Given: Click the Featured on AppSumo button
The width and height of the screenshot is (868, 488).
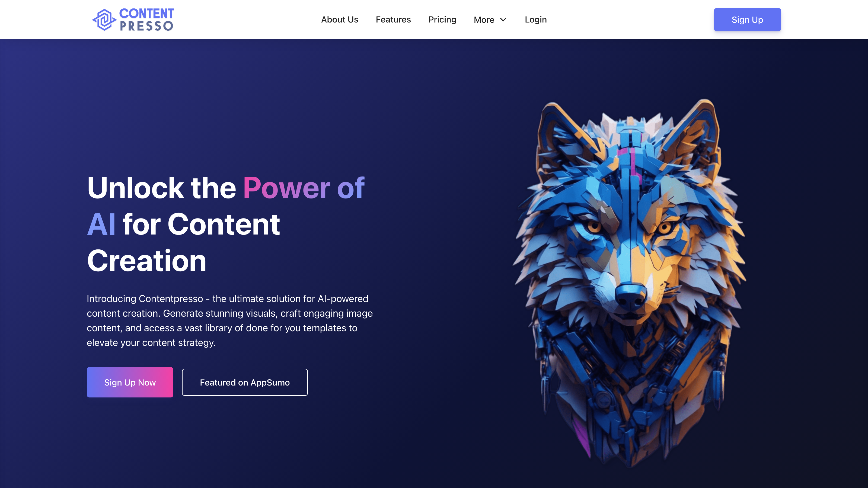Looking at the screenshot, I should [x=245, y=382].
